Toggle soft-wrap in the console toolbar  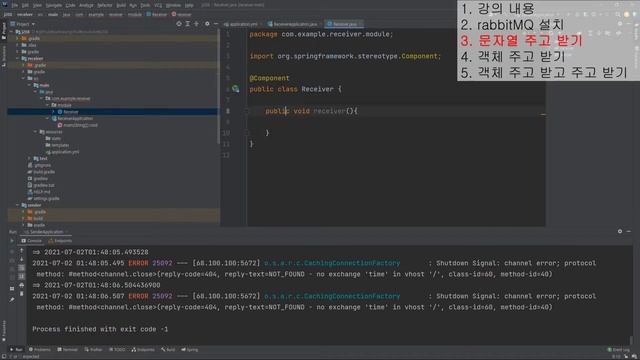click(22, 268)
